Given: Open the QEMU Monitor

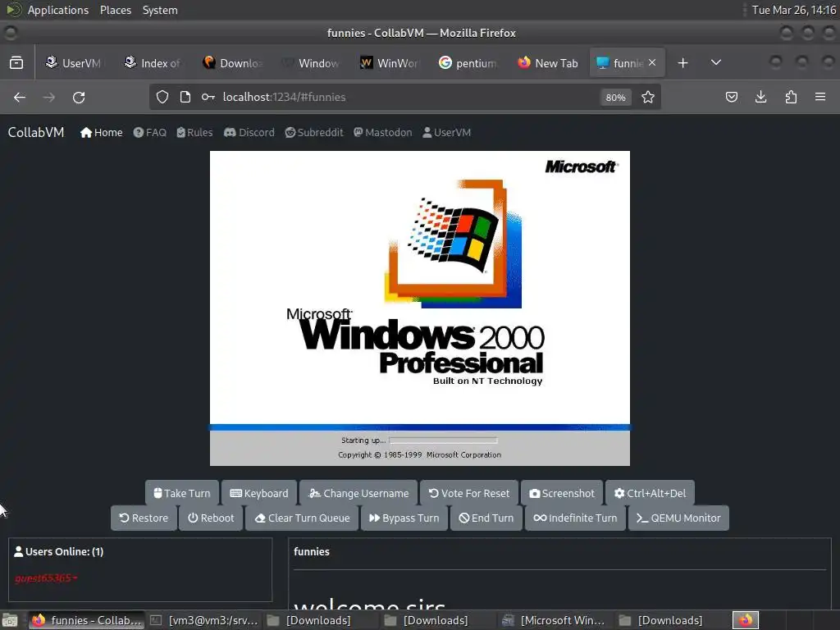Looking at the screenshot, I should click(x=678, y=518).
